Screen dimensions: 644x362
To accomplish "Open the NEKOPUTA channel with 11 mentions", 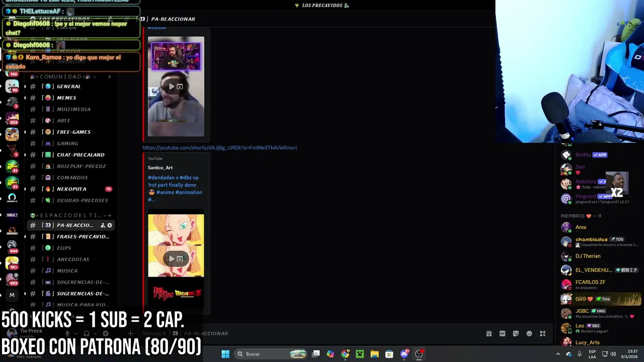I will (70, 189).
